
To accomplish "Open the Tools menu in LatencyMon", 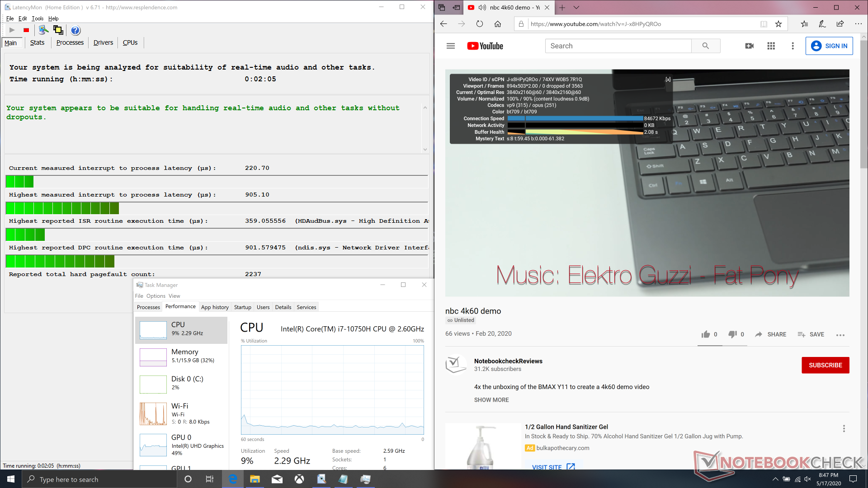I will [38, 19].
